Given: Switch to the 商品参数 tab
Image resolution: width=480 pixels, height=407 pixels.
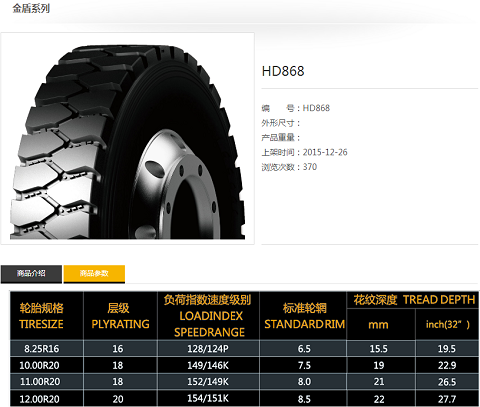Looking at the screenshot, I should 94,274.
